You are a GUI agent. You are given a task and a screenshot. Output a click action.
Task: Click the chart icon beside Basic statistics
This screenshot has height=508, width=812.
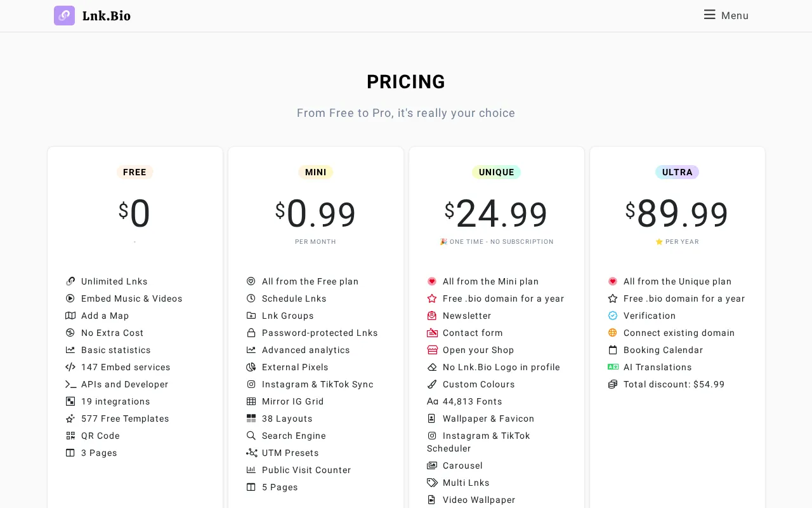pyautogui.click(x=70, y=350)
